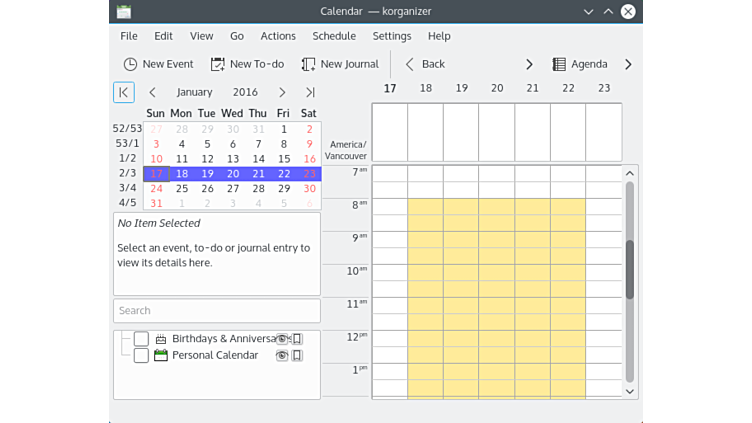
Task: Click the New Journal toolbar icon
Action: point(308,64)
